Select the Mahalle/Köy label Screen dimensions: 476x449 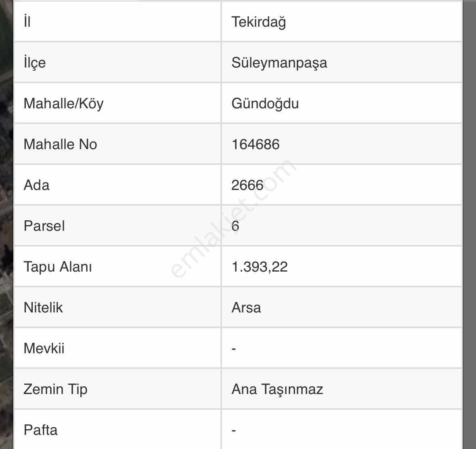[63, 103]
